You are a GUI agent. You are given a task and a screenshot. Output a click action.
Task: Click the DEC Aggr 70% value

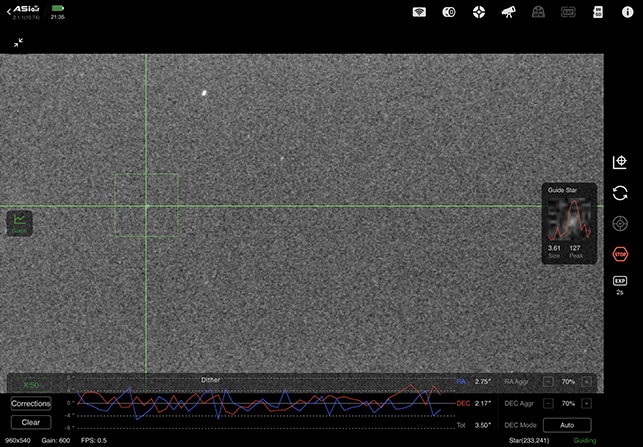(x=568, y=404)
